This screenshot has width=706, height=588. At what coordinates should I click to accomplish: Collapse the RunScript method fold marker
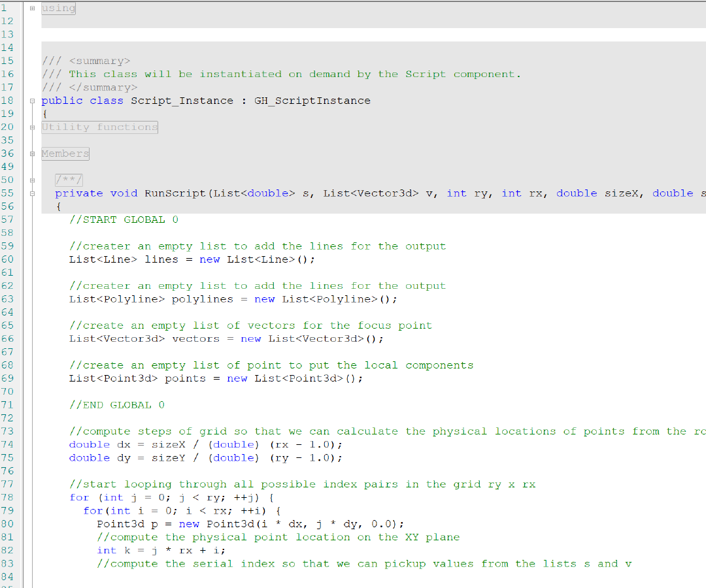(x=33, y=193)
